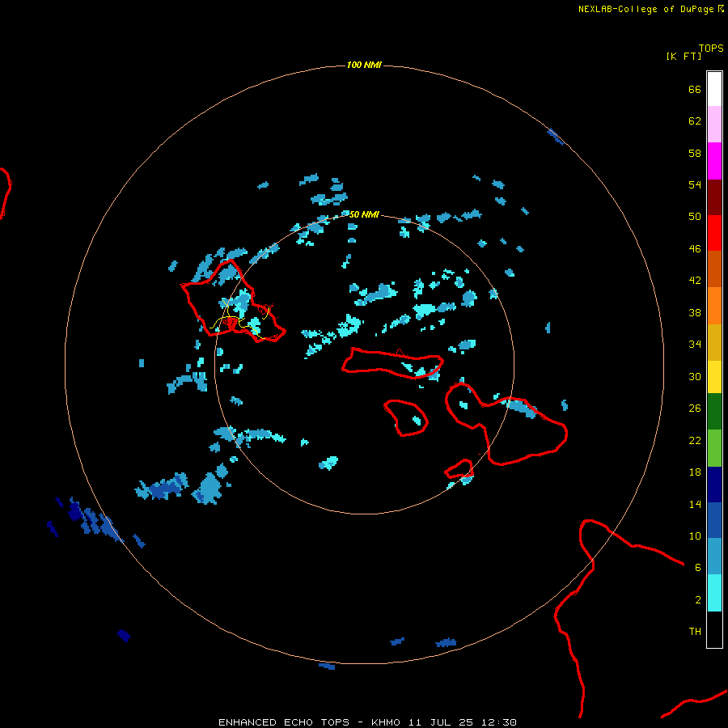Click the dark maroon legend color band
This screenshot has height=728, width=728.
tap(714, 197)
